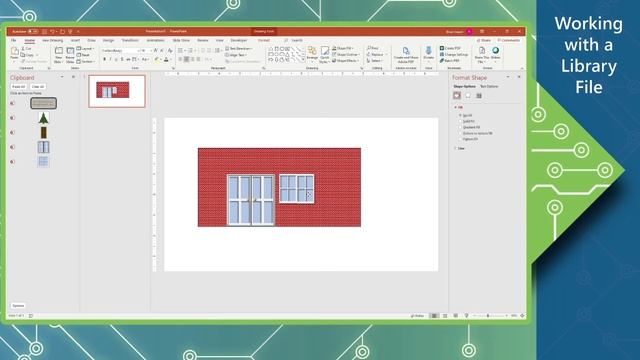640x360 pixels.
Task: Open the Clipboard pane options arrow
Action: coord(62,77)
